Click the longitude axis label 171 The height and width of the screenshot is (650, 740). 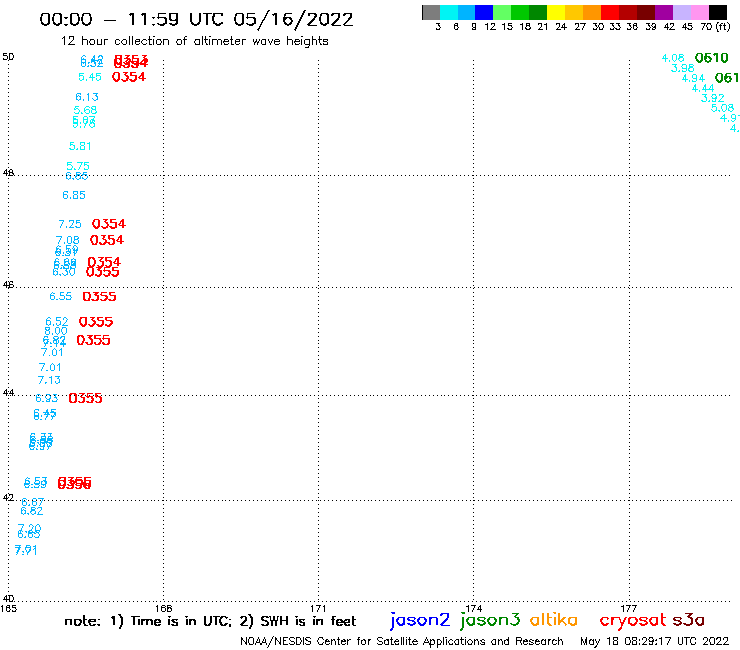click(318, 608)
